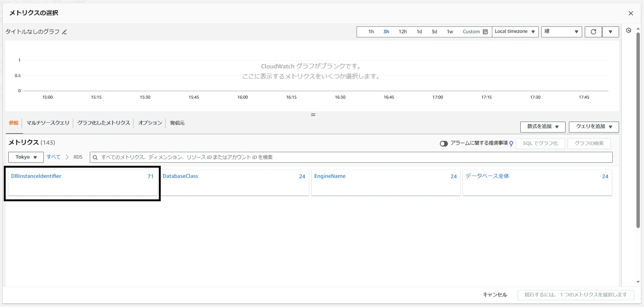The height and width of the screenshot is (307, 644).
Task: Open the データベース全体 metrics card
Action: 537,183
